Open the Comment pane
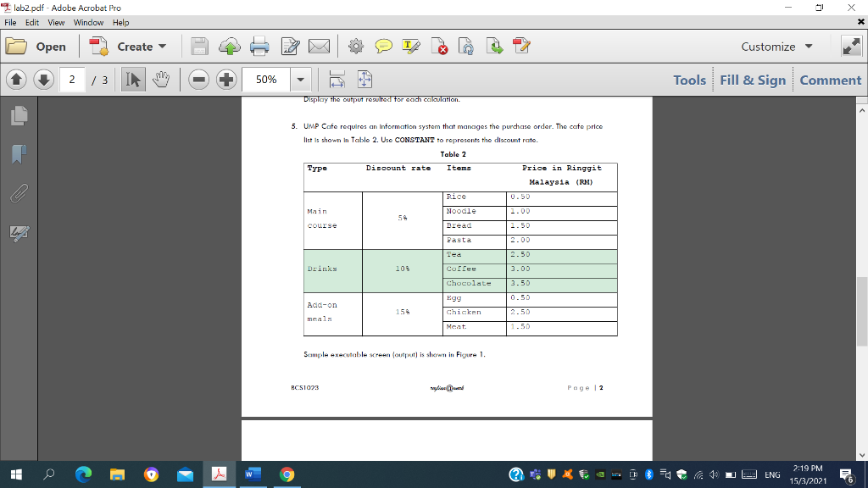The height and width of the screenshot is (488, 868). 831,80
